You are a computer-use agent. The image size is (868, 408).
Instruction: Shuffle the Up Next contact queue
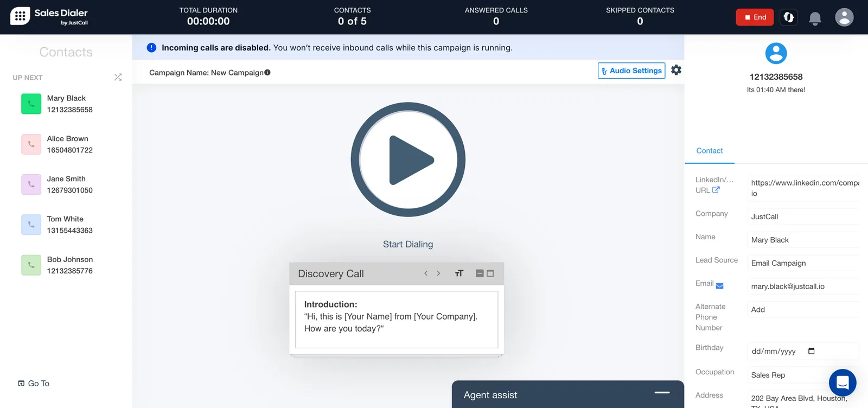(x=118, y=77)
